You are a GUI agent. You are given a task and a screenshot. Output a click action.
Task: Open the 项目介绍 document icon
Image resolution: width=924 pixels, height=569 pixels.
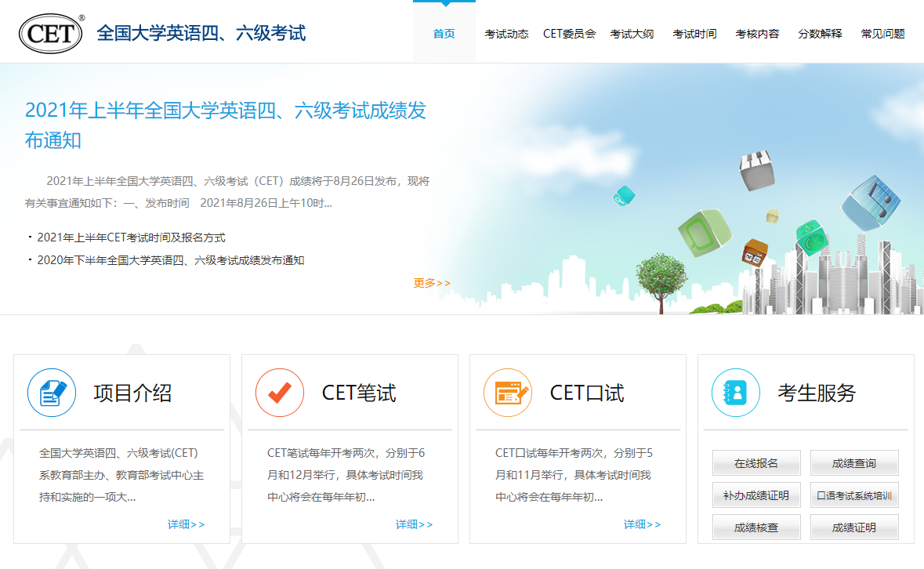(x=52, y=393)
